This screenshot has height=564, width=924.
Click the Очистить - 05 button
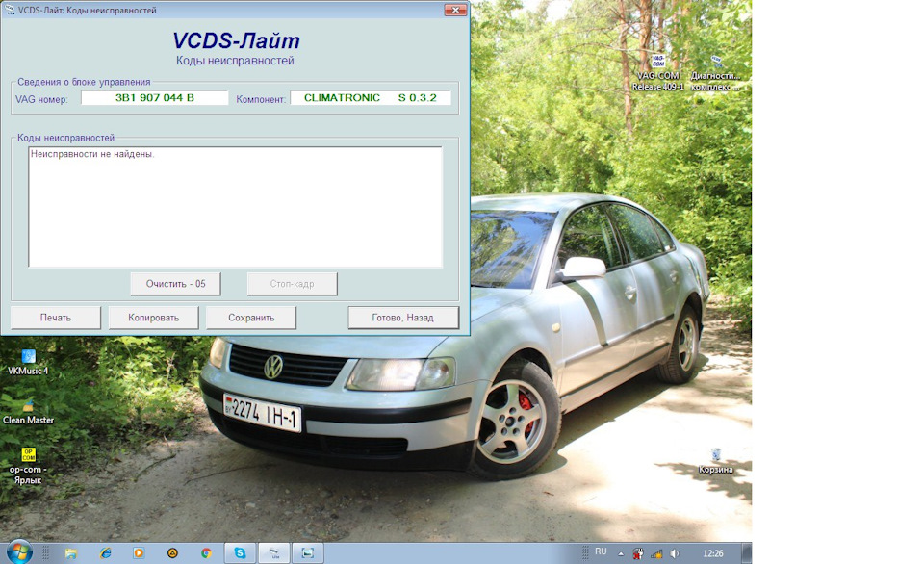175,284
